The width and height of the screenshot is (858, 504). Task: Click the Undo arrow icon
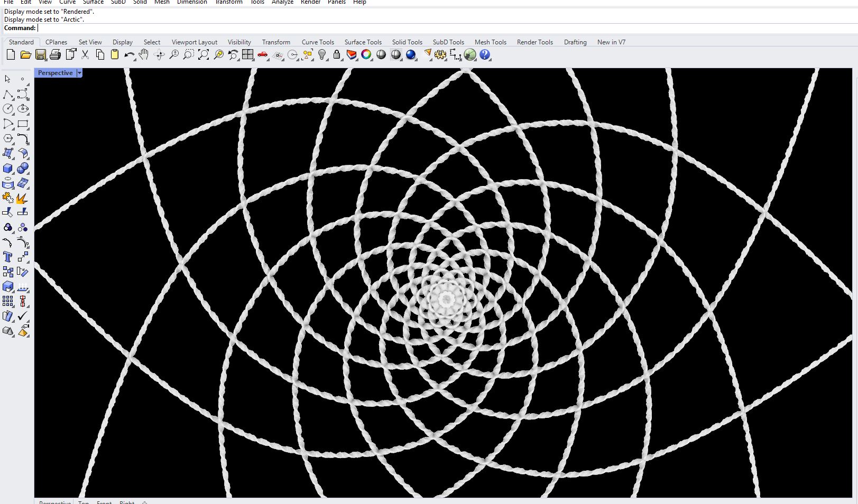129,55
